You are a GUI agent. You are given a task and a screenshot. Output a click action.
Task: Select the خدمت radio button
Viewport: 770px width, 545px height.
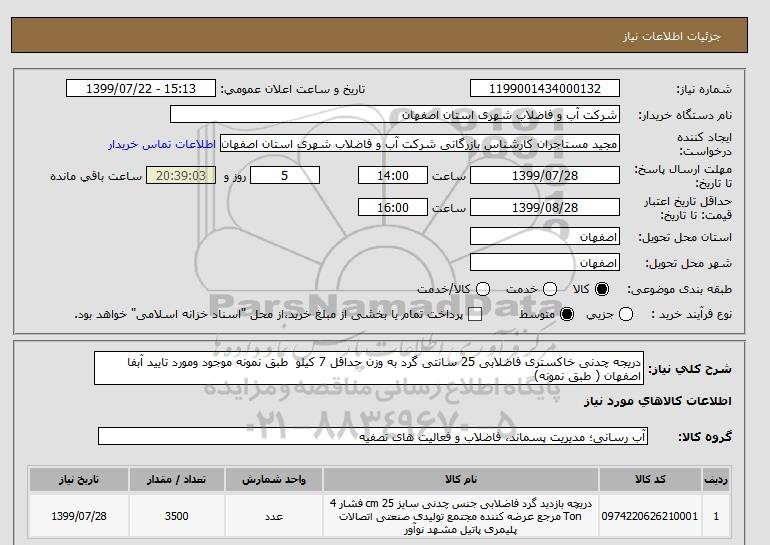550,289
